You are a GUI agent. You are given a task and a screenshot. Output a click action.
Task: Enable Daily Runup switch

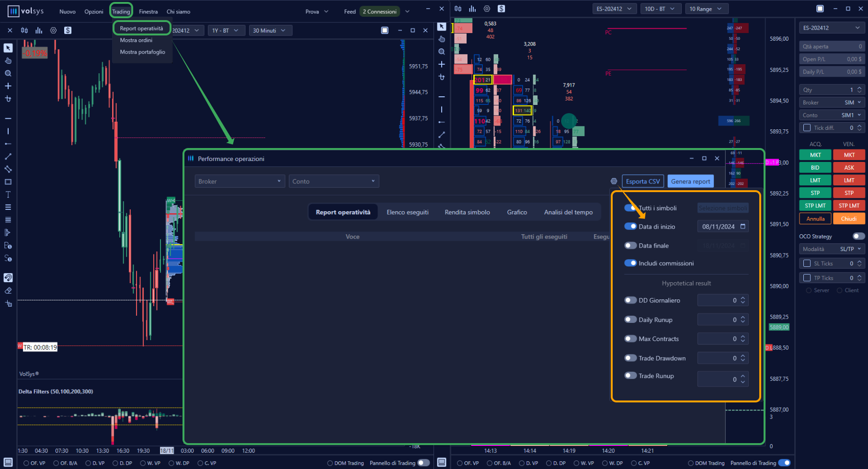click(x=630, y=320)
